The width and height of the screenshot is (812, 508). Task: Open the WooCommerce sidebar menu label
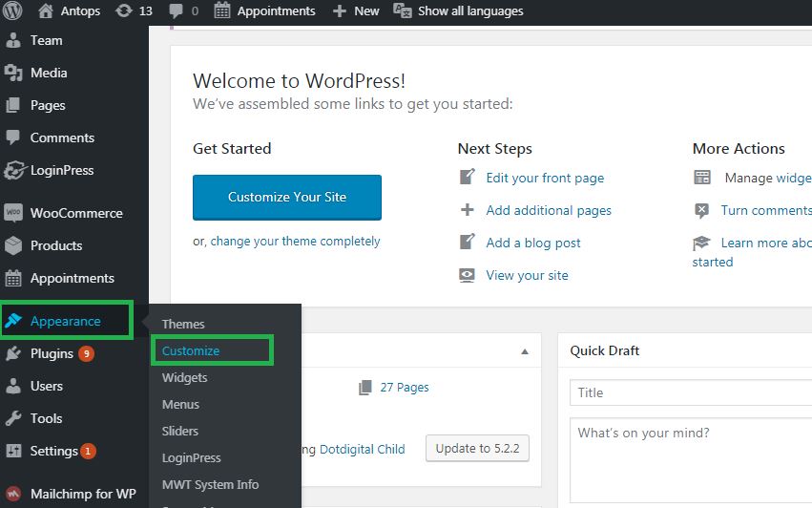pyautogui.click(x=76, y=213)
